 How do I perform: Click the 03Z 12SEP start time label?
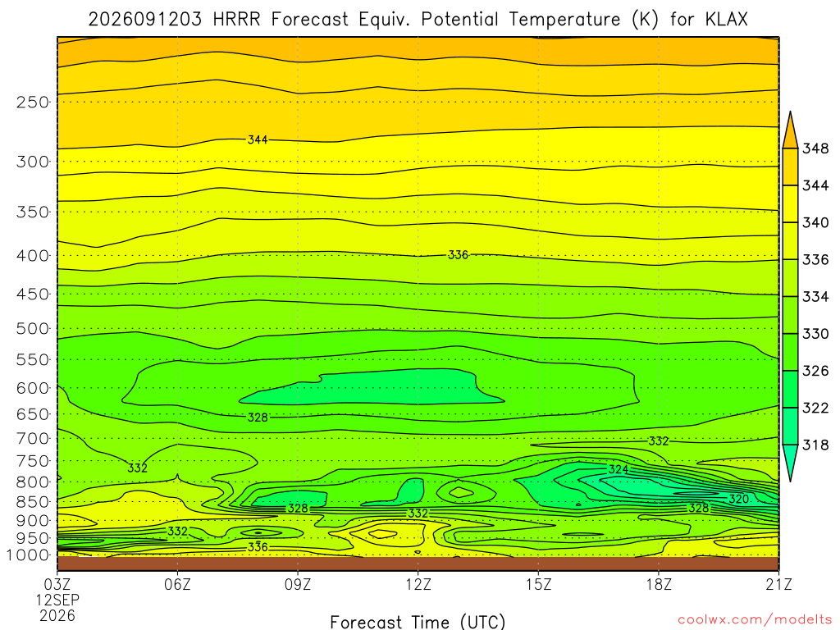[x=57, y=600]
